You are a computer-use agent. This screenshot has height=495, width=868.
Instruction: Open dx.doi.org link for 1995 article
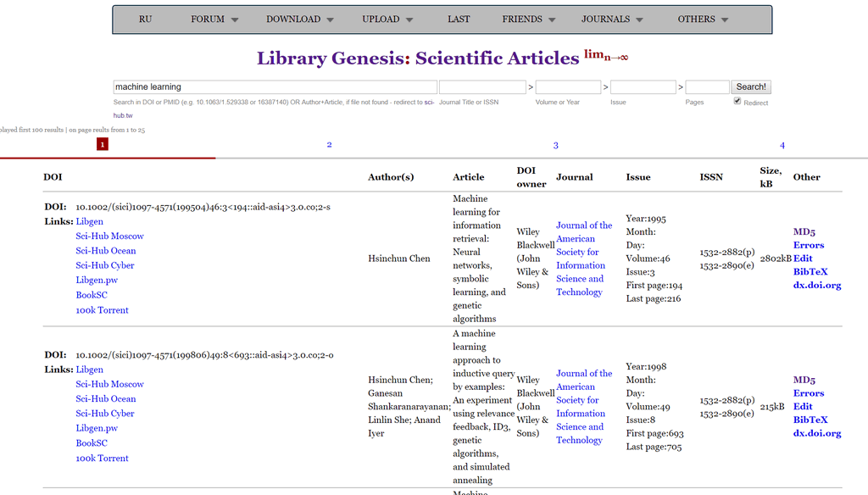point(817,285)
